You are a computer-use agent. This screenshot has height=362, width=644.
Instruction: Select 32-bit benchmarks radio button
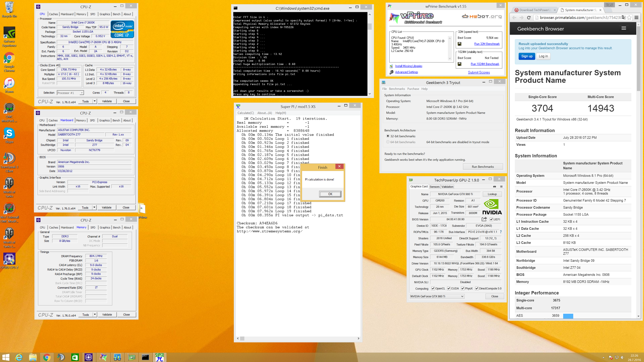pos(388,136)
